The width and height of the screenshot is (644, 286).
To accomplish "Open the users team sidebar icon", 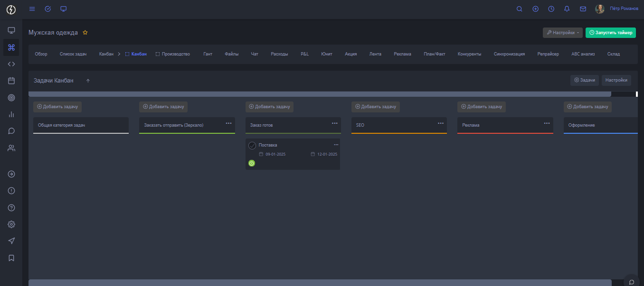I will (x=11, y=148).
